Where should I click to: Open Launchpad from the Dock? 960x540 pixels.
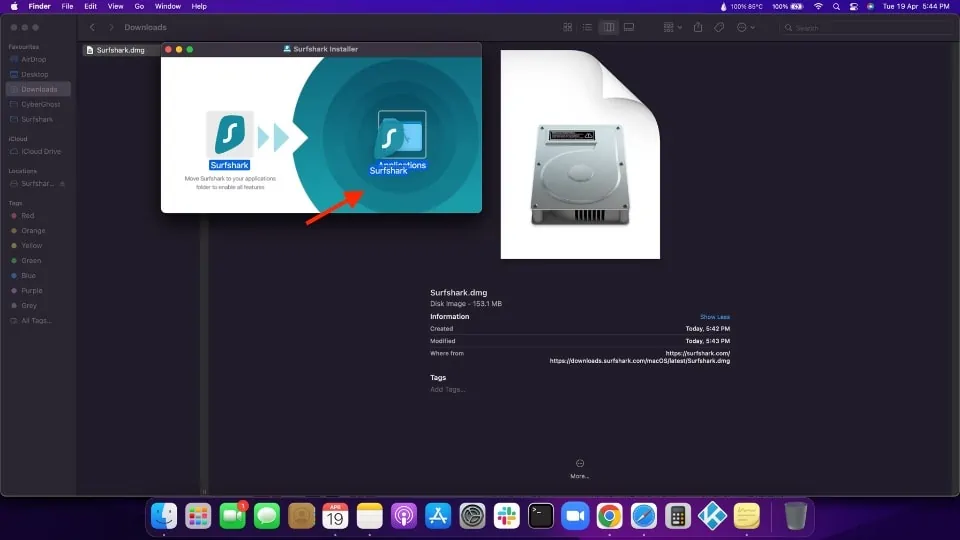click(x=198, y=516)
